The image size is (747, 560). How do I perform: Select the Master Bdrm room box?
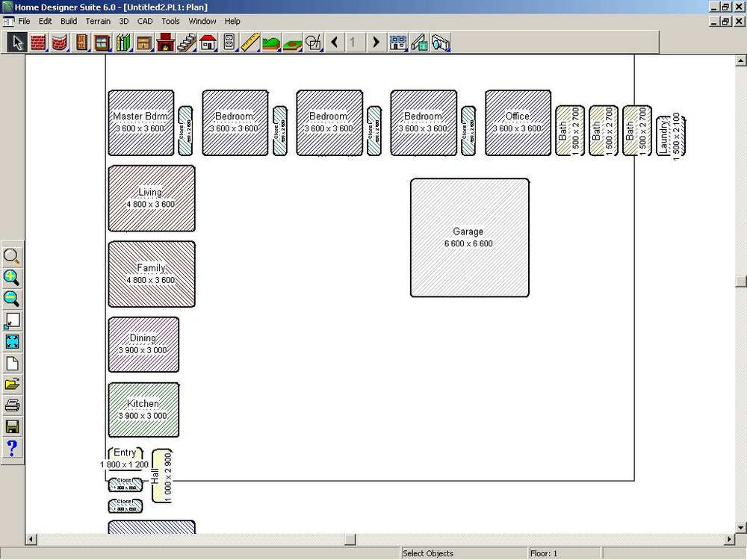click(140, 122)
